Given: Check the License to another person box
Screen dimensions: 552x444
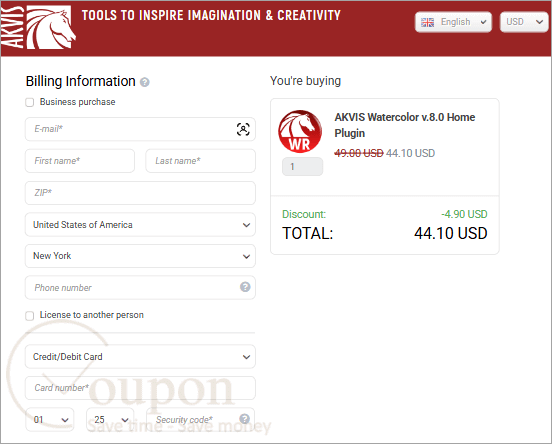Looking at the screenshot, I should [30, 316].
